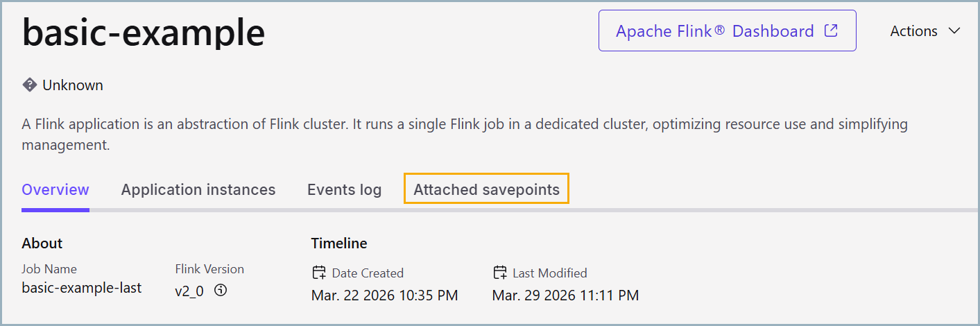Click the About section heading
This screenshot has width=980, height=326.
click(42, 243)
